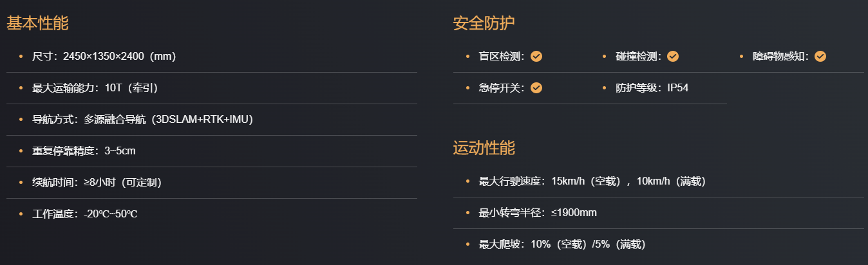
Task: Click the 最大行驶速度 15km/h line
Action: pyautogui.click(x=592, y=181)
